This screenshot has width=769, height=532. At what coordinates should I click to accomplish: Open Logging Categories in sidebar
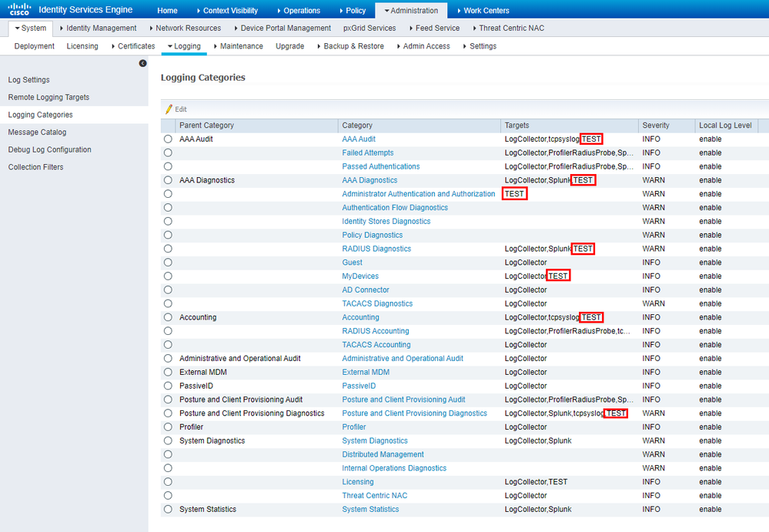(40, 115)
